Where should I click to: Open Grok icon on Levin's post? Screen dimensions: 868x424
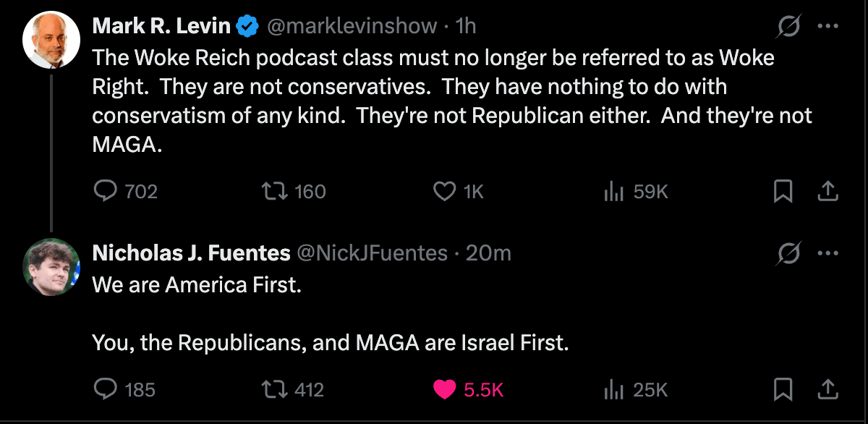787,27
